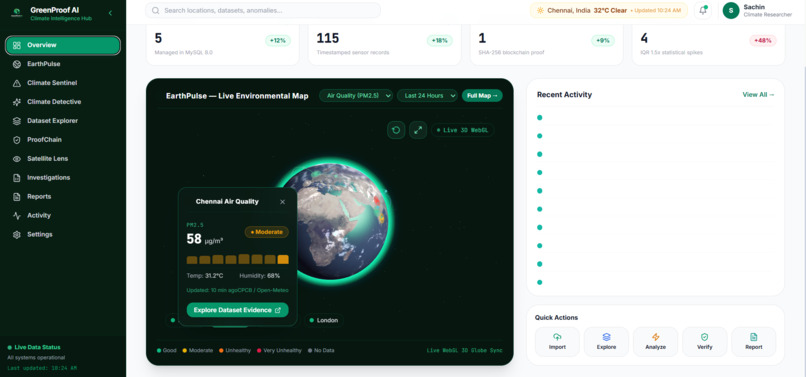This screenshot has width=806, height=377.
Task: Click the sun weather icon
Action: (540, 10)
